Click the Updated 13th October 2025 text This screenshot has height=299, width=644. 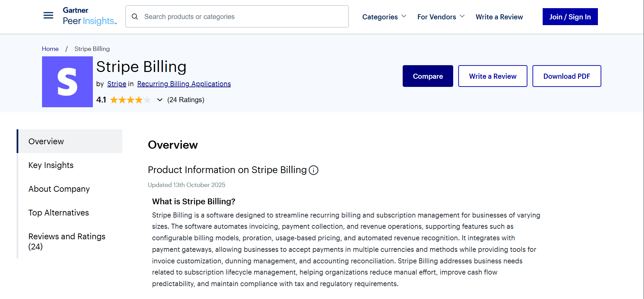click(x=186, y=185)
